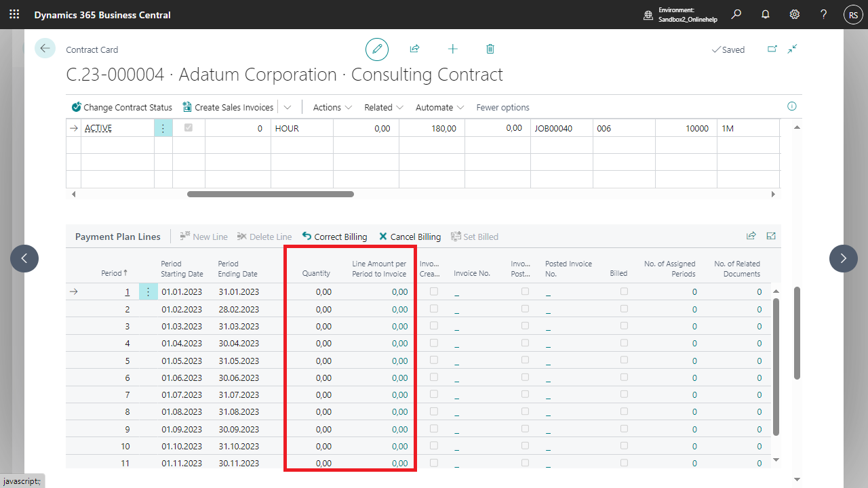This screenshot has width=868, height=488.
Task: Open the app launcher waffle menu
Action: click(14, 14)
